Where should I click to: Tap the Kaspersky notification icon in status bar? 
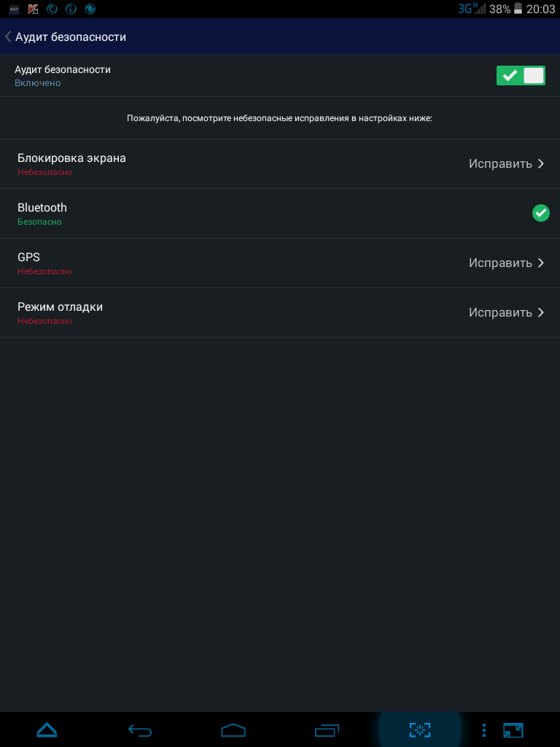[33, 9]
